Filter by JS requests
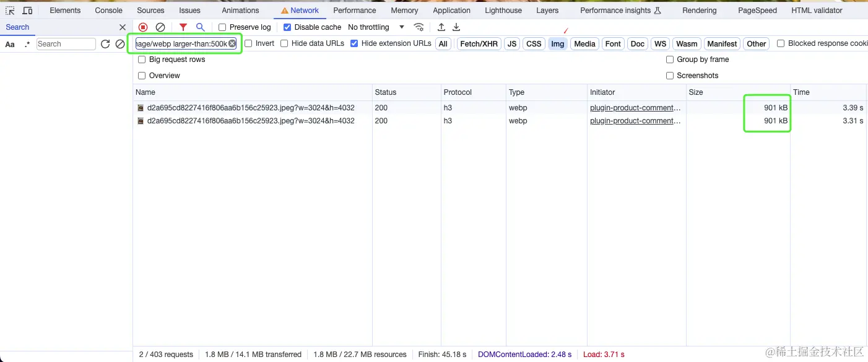The height and width of the screenshot is (362, 868). pyautogui.click(x=512, y=44)
